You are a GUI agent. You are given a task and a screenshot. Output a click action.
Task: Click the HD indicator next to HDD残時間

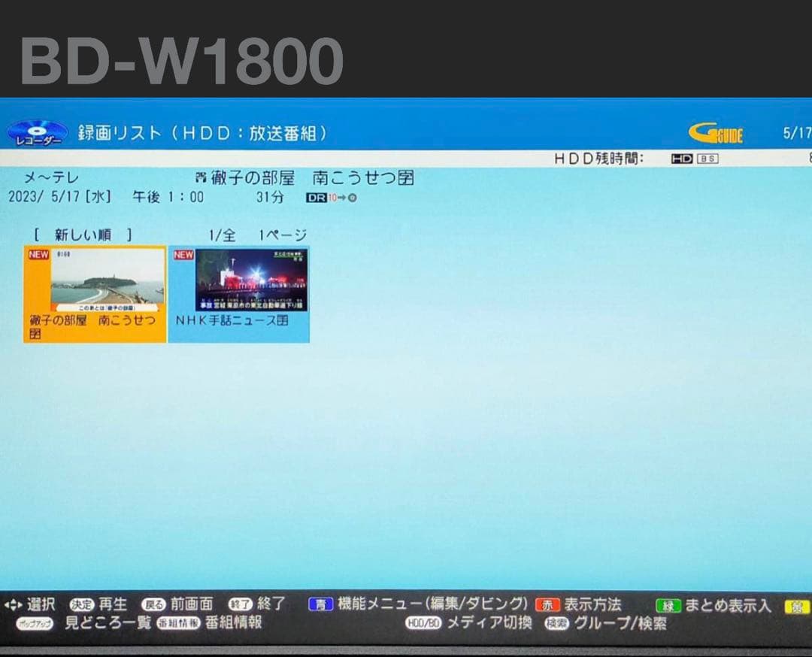tap(680, 158)
